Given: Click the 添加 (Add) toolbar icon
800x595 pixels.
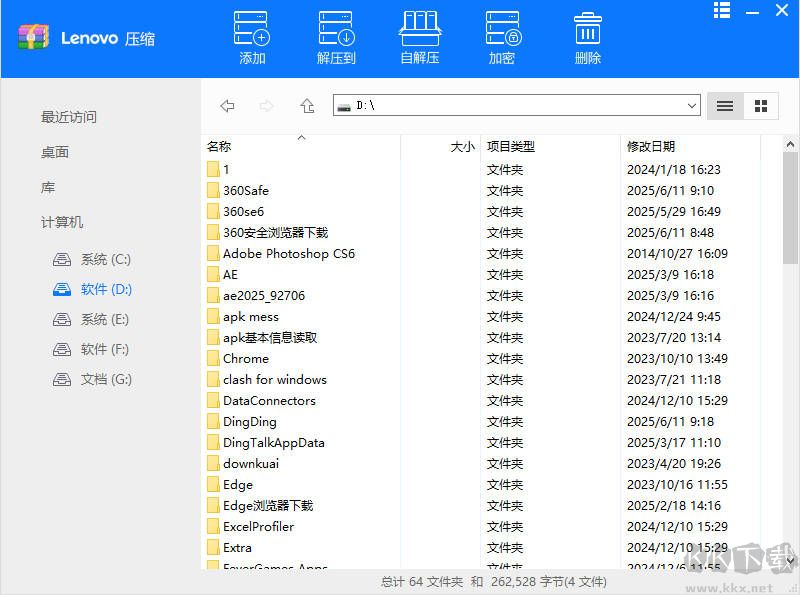Looking at the screenshot, I should pos(252,38).
